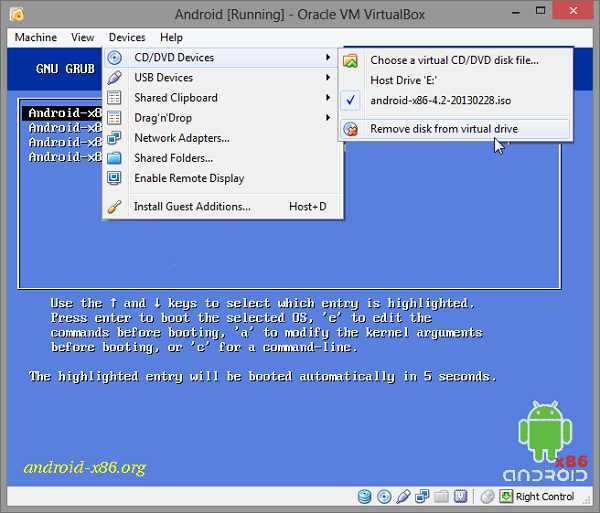The width and height of the screenshot is (600, 513).
Task: Expand the Shared Clipboard submenu arrow
Action: tap(328, 98)
